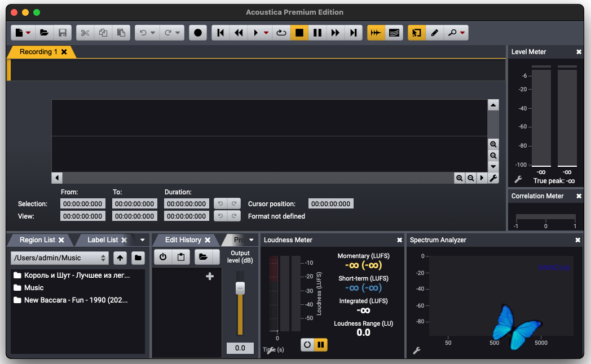Open the redo history dropdown arrow
Image resolution: width=591 pixels, height=364 pixels.
pyautogui.click(x=178, y=33)
